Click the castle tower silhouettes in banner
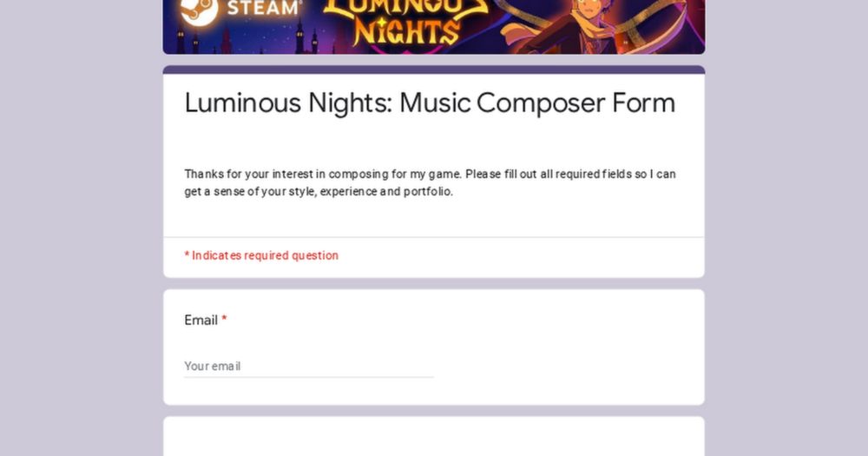The width and height of the screenshot is (868, 456). [x=249, y=39]
